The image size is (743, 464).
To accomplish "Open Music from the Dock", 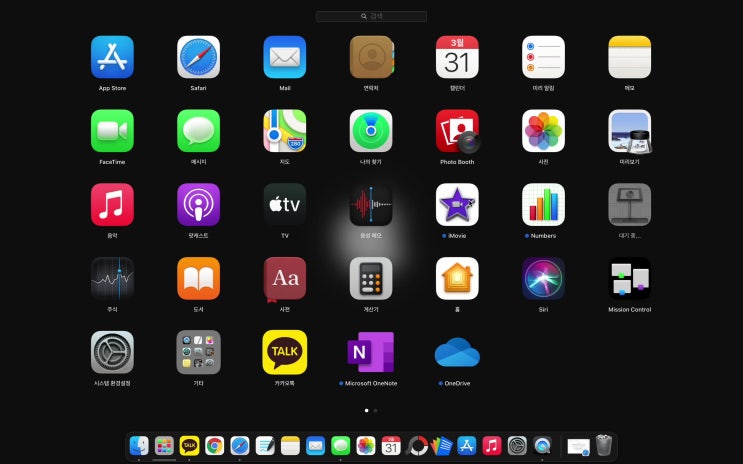I will [x=492, y=446].
